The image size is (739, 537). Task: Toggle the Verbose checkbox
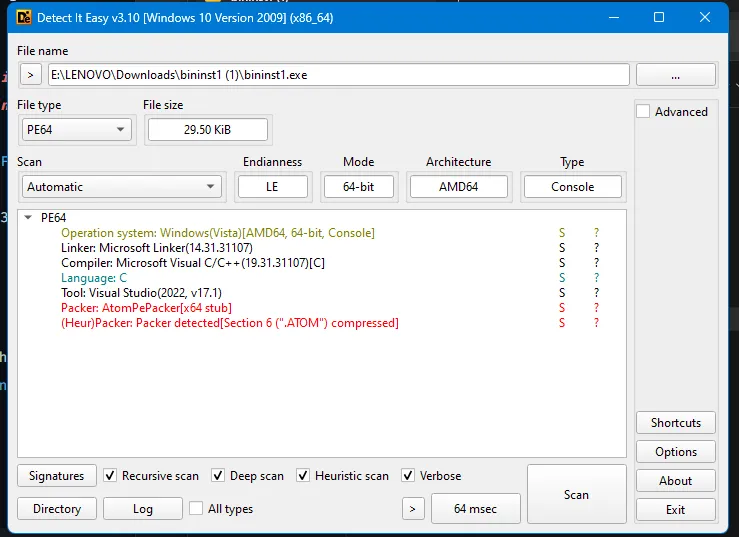(x=408, y=475)
